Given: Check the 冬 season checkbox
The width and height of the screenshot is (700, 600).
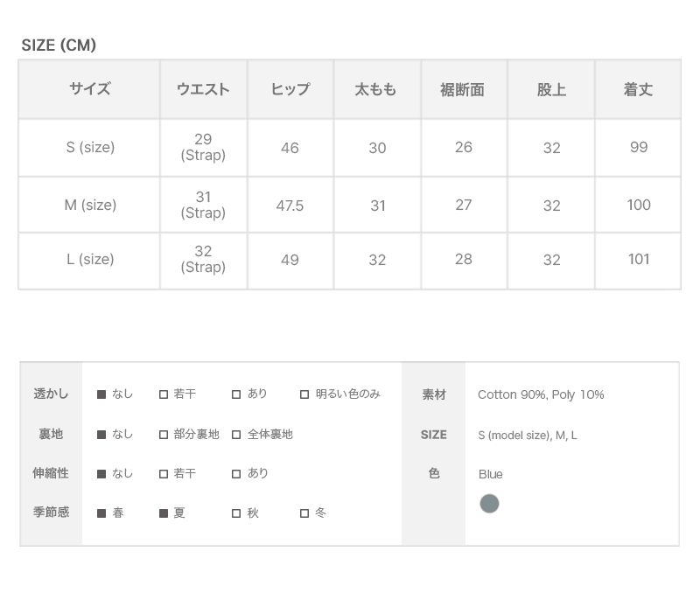Looking at the screenshot, I should coord(304,513).
